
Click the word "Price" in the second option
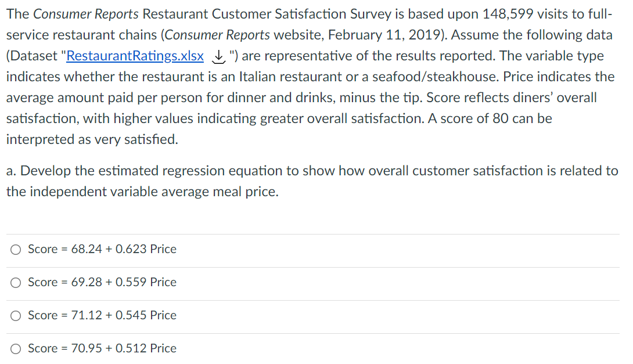click(x=164, y=282)
